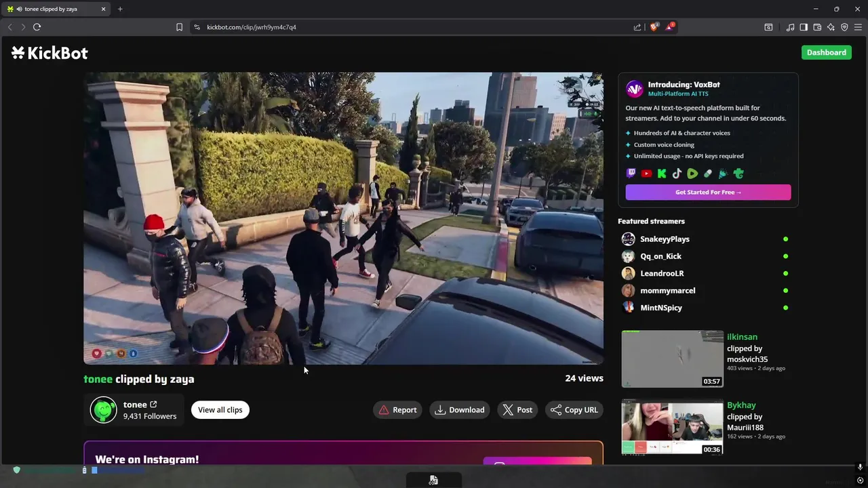Click the Kick platform icon
The height and width of the screenshot is (488, 868).
(662, 174)
